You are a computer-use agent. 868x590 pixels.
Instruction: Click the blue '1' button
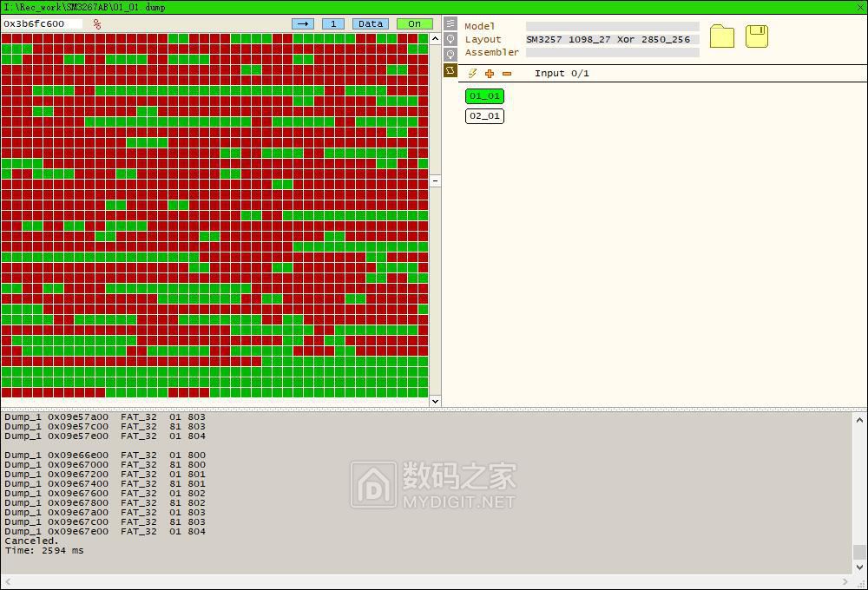333,23
